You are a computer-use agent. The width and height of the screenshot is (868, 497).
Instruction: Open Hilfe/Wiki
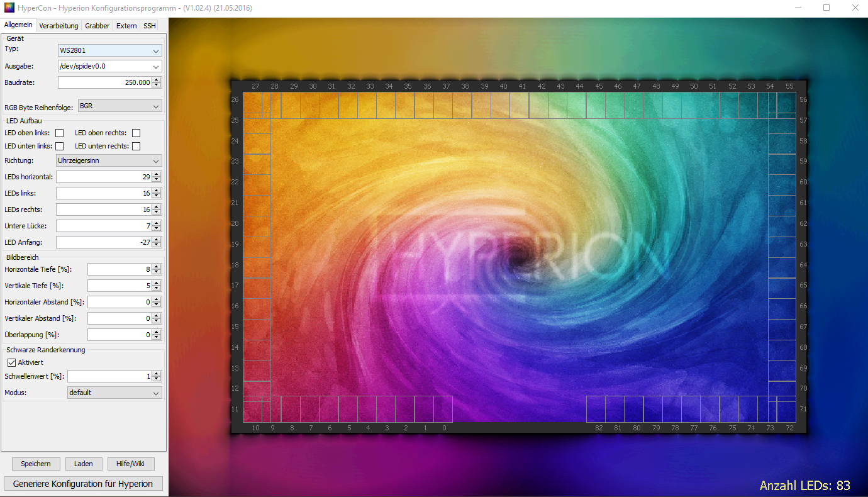(131, 464)
